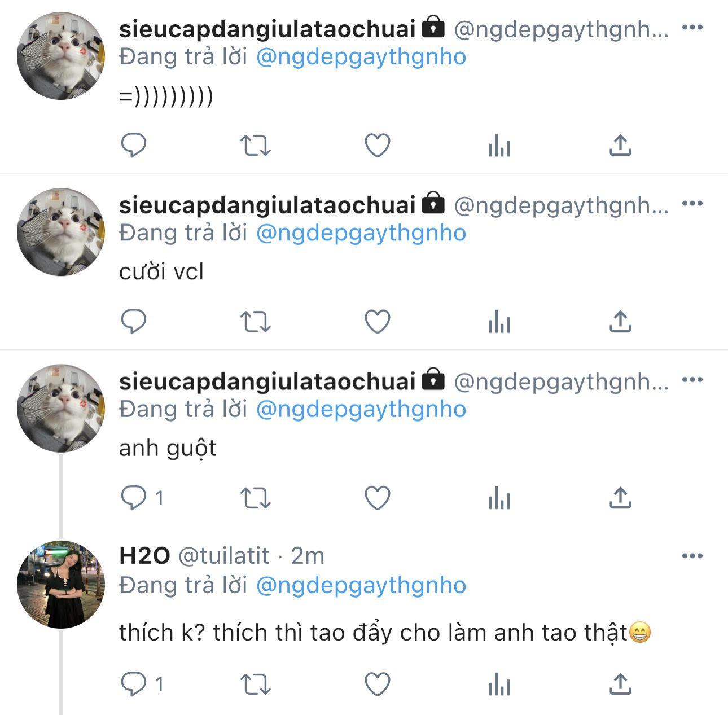Viewport: 728px width, 715px height.
Task: View analytics of the H2O tweet
Action: pyautogui.click(x=499, y=685)
